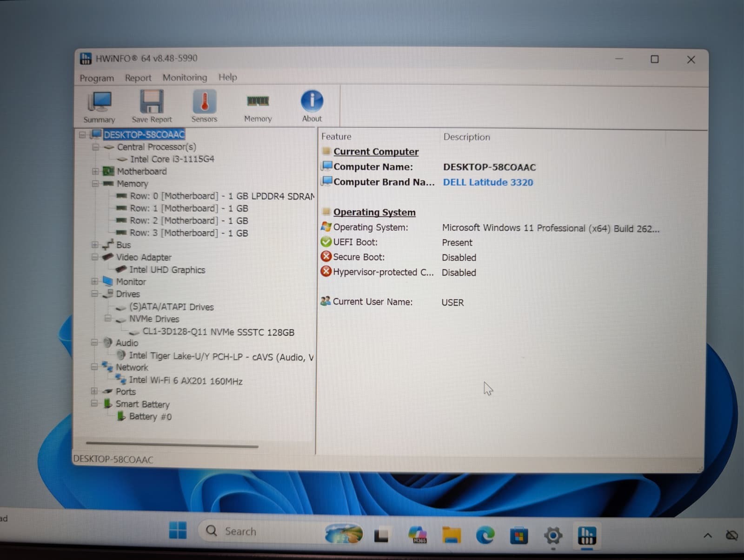
Task: Open Microsoft Edge from the taskbar
Action: coord(485,536)
